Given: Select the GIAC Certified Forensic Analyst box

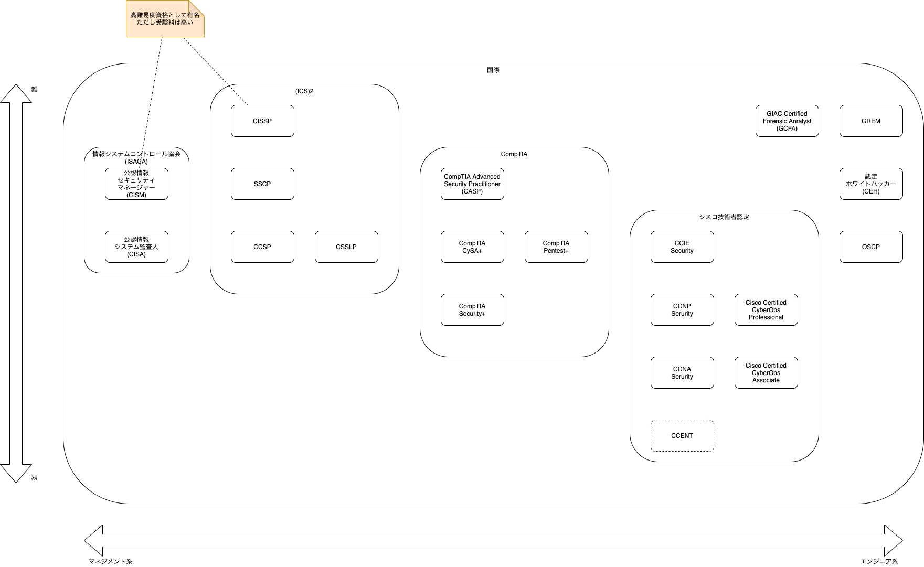Looking at the screenshot, I should tap(787, 121).
